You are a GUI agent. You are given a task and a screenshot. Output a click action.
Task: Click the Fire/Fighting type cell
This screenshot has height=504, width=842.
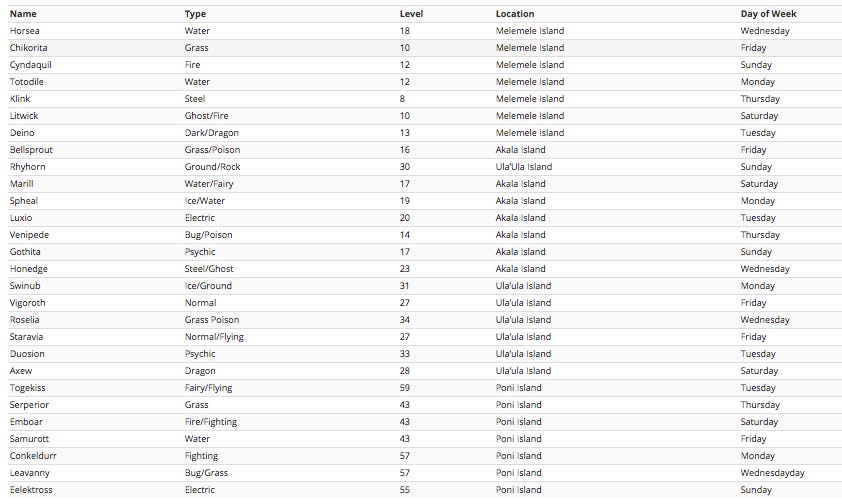[211, 422]
